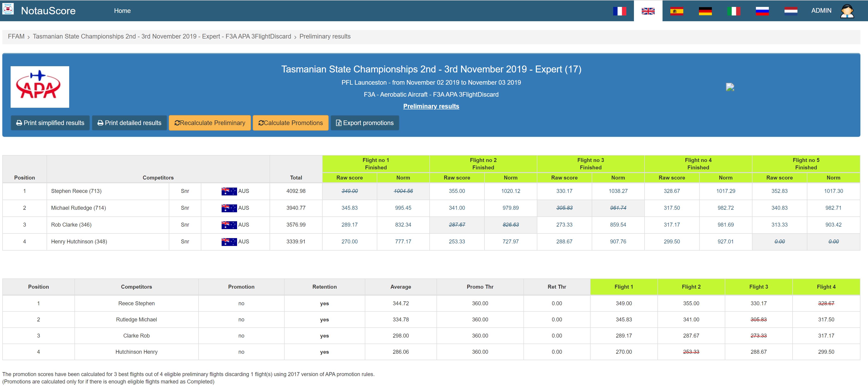This screenshot has width=868, height=389.
Task: Switch language to Spanish flag
Action: tap(677, 11)
